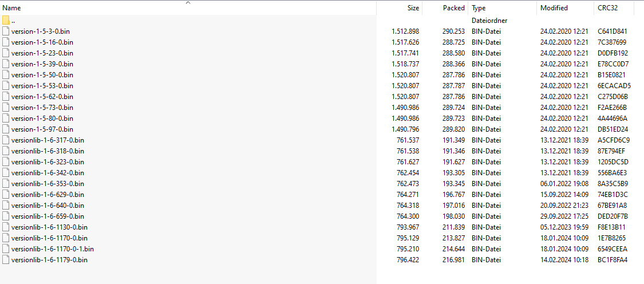
Task: Click the file name version-1-5-50-0.bin
Action: tap(42, 75)
